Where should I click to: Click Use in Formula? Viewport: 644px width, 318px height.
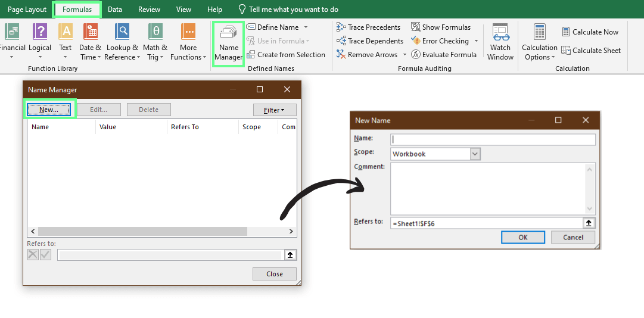[x=278, y=40]
